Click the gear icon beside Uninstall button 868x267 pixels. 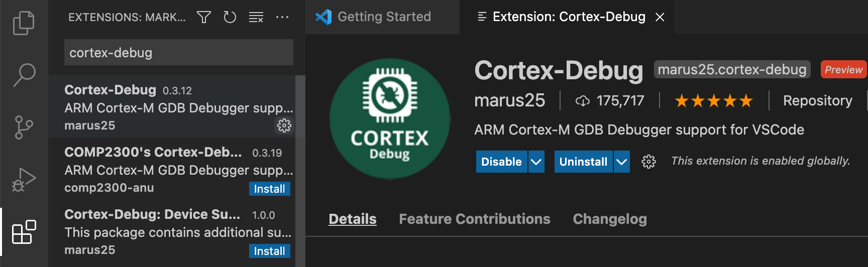click(648, 162)
